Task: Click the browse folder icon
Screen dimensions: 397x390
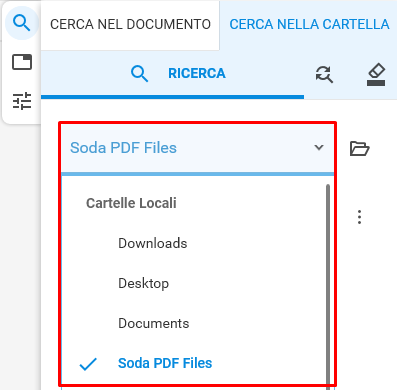Action: [359, 148]
